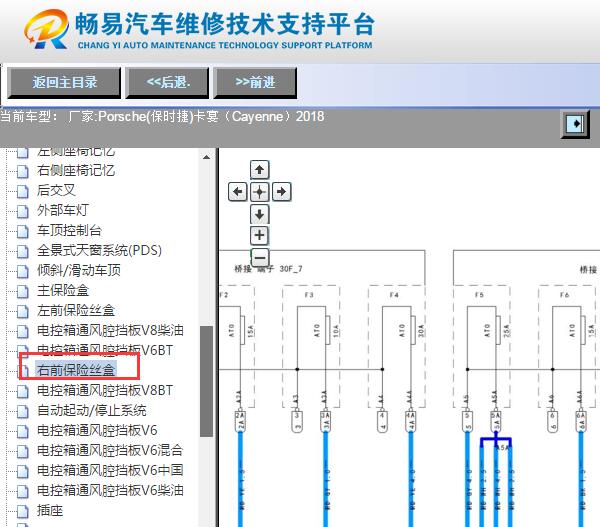Click the document icon beside 左前保险丝盒
Screen dimensions: 600x527
coord(23,311)
